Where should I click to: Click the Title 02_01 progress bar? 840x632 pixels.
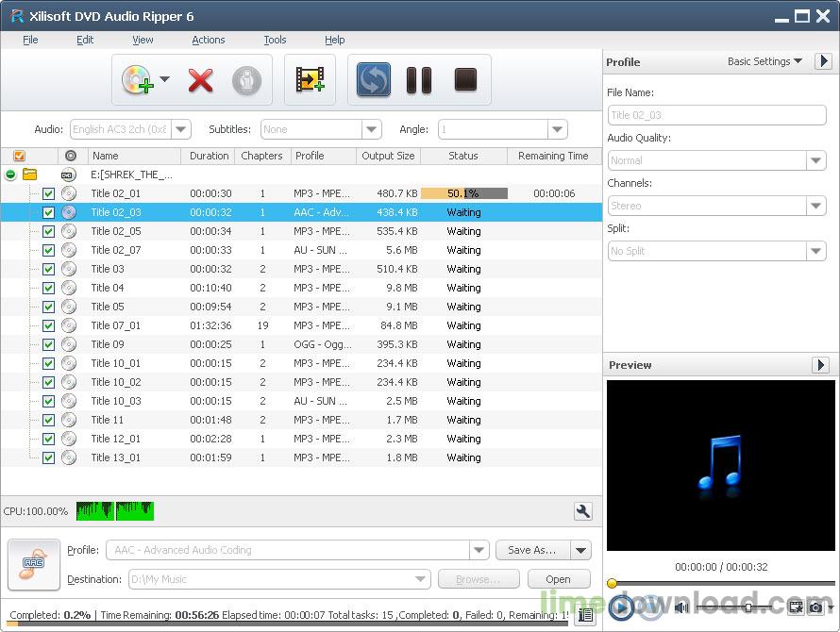pos(464,193)
